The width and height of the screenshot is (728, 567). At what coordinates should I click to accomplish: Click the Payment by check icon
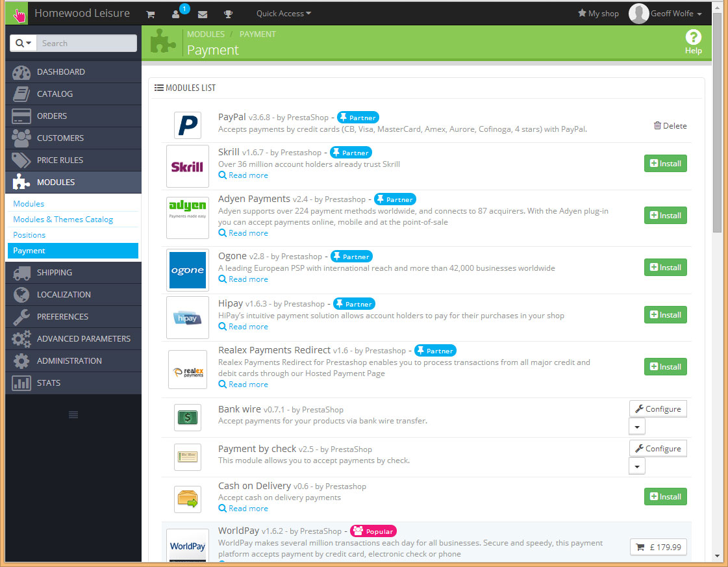[188, 457]
